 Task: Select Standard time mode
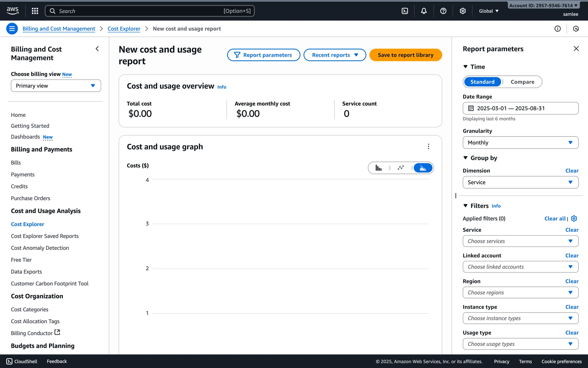pos(482,82)
